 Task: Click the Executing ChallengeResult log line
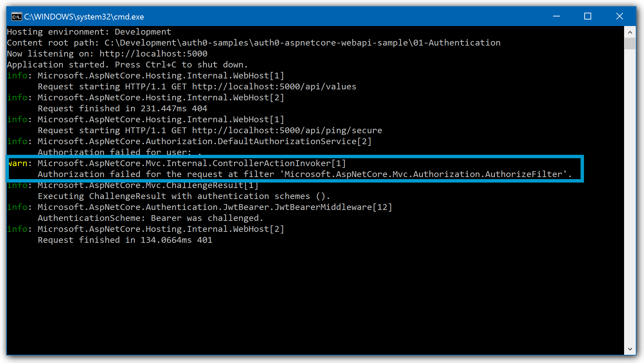point(183,196)
